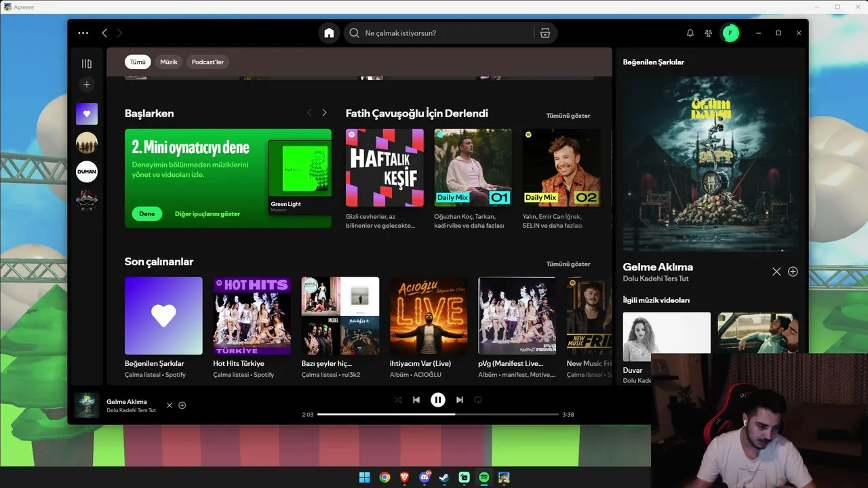The image size is (868, 488).
Task: Click the X icon in the bottom player bar
Action: tap(170, 405)
